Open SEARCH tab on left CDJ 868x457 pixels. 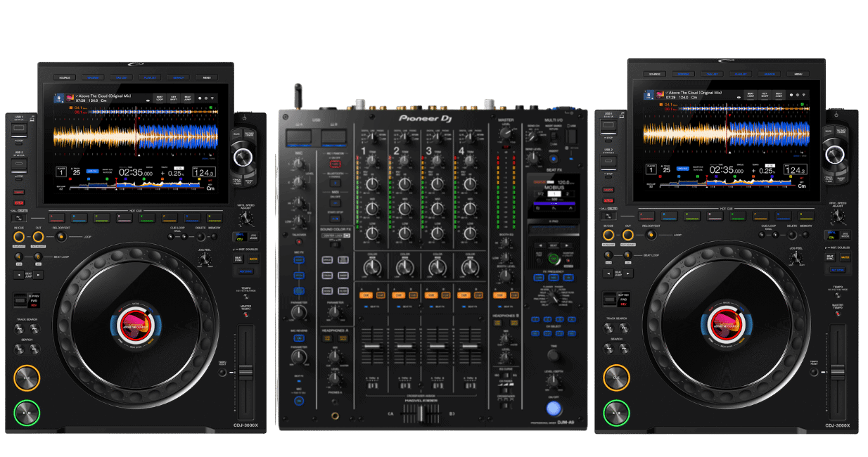(179, 77)
